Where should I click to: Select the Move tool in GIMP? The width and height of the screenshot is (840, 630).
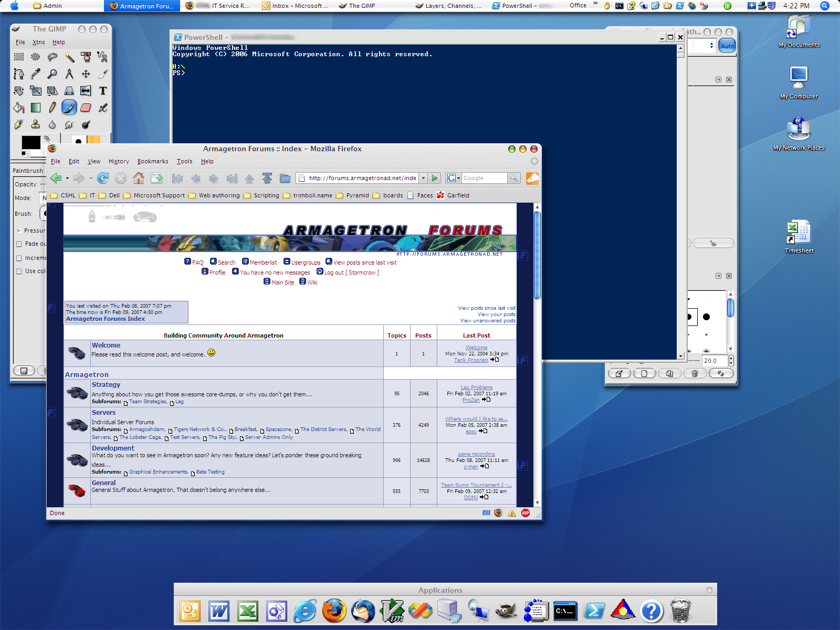[x=86, y=74]
